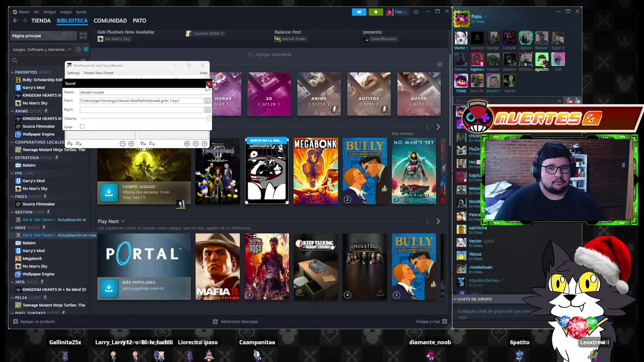Close the Sound dialog with red X
The image size is (644, 362).
point(209,83)
